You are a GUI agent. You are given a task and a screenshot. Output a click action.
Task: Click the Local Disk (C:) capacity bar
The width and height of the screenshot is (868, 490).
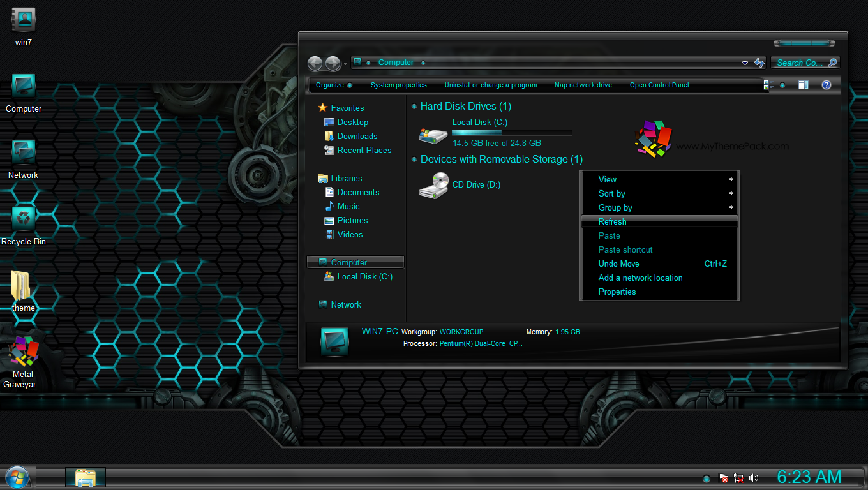pos(512,133)
